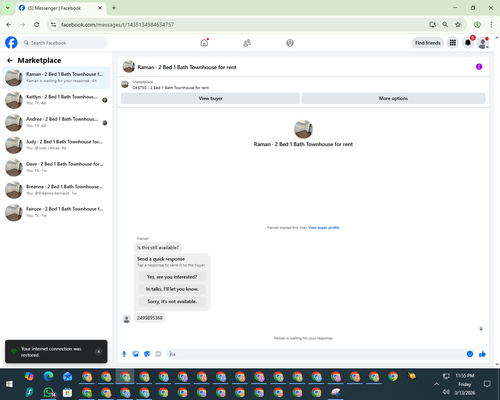
Task: Click the choose GIF icon
Action: (158, 354)
